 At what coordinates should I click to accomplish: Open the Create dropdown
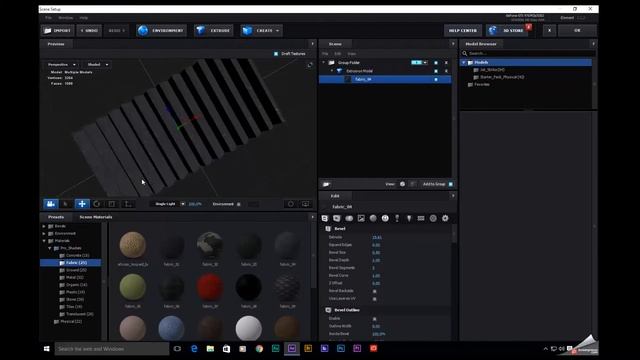(x=261, y=31)
